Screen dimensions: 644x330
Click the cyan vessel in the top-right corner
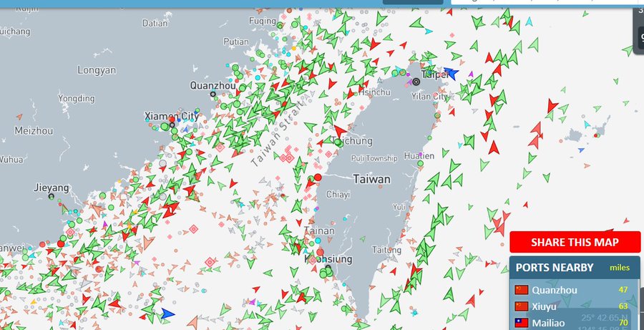(529, 21)
